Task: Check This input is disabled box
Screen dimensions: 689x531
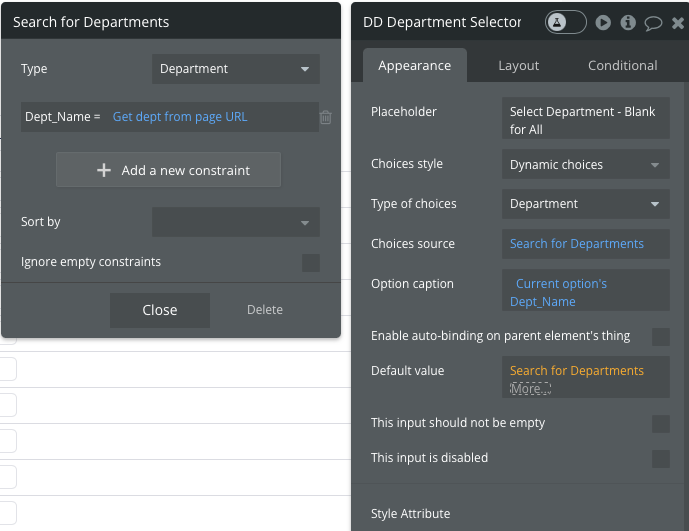Action: pos(661,458)
